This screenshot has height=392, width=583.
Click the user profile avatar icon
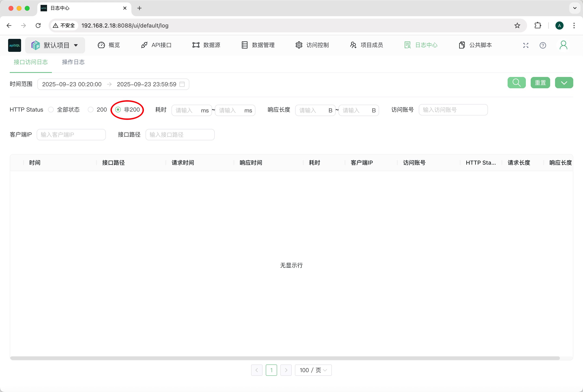tap(563, 45)
